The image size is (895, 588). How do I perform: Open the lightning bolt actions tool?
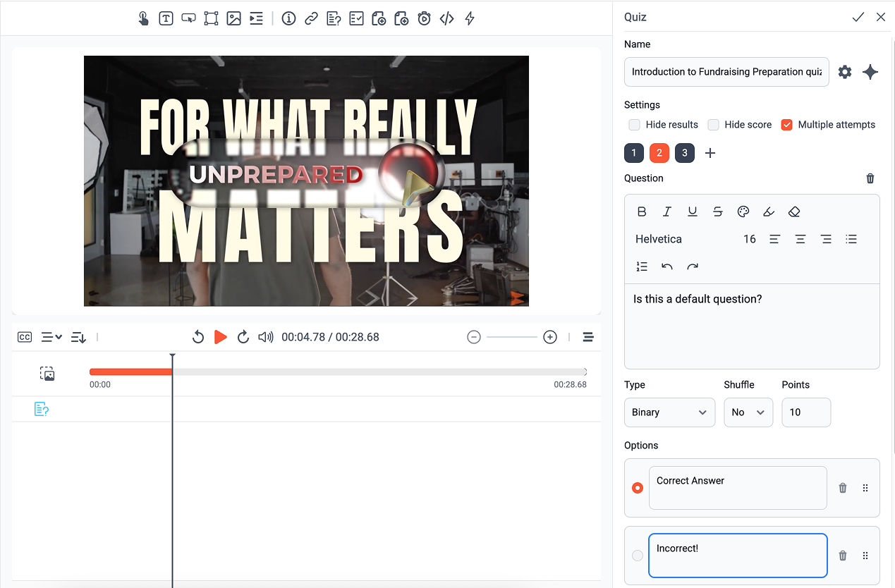(470, 19)
